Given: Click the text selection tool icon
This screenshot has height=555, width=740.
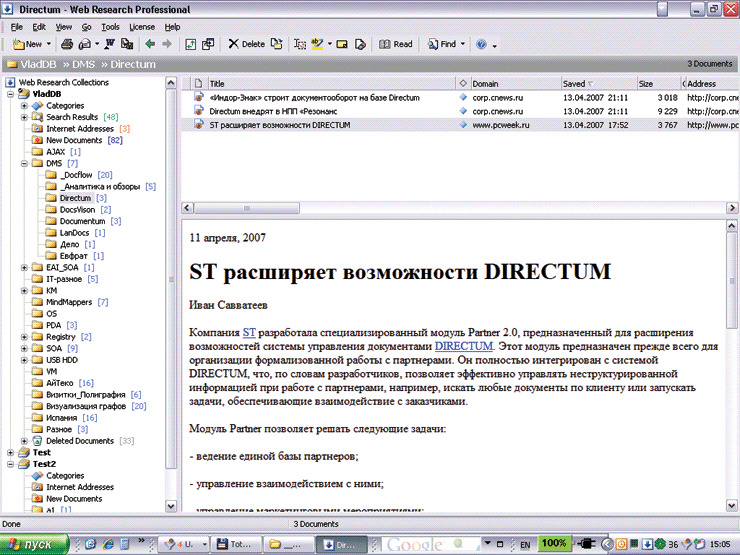Looking at the screenshot, I should coord(300,44).
